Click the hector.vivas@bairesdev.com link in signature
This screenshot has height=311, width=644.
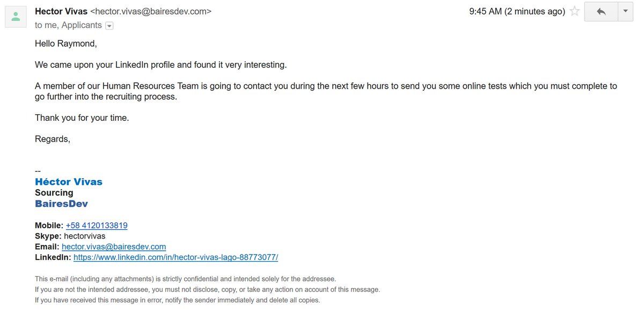[114, 247]
